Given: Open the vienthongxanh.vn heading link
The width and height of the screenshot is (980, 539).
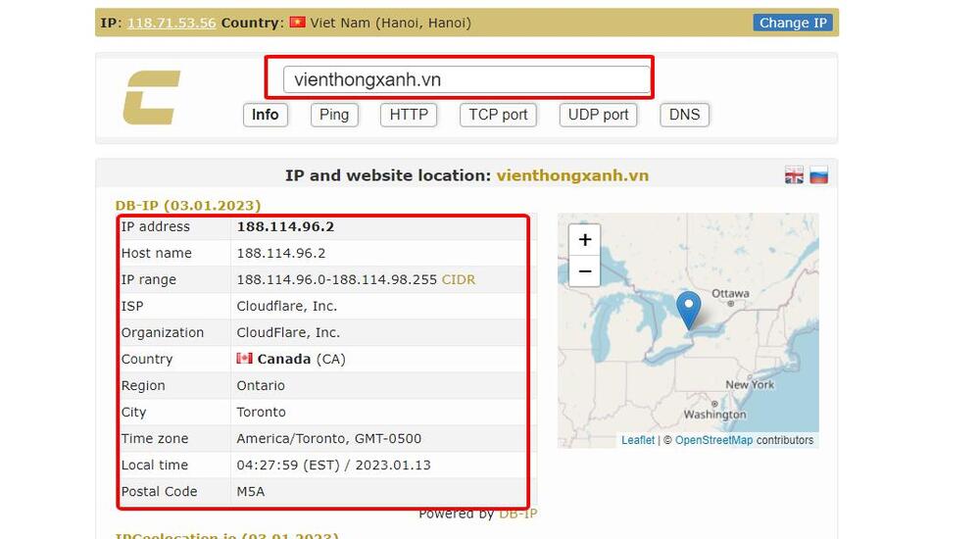Looking at the screenshot, I should coord(572,175).
